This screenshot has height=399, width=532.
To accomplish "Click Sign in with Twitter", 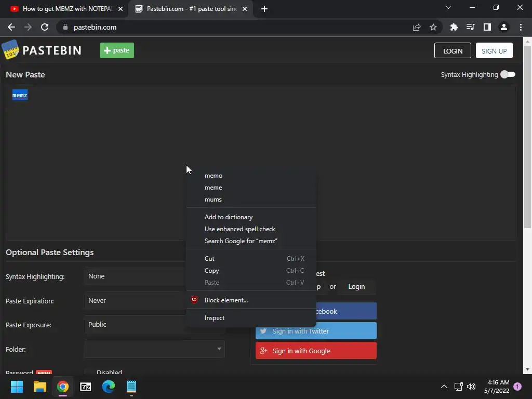I will (316, 331).
